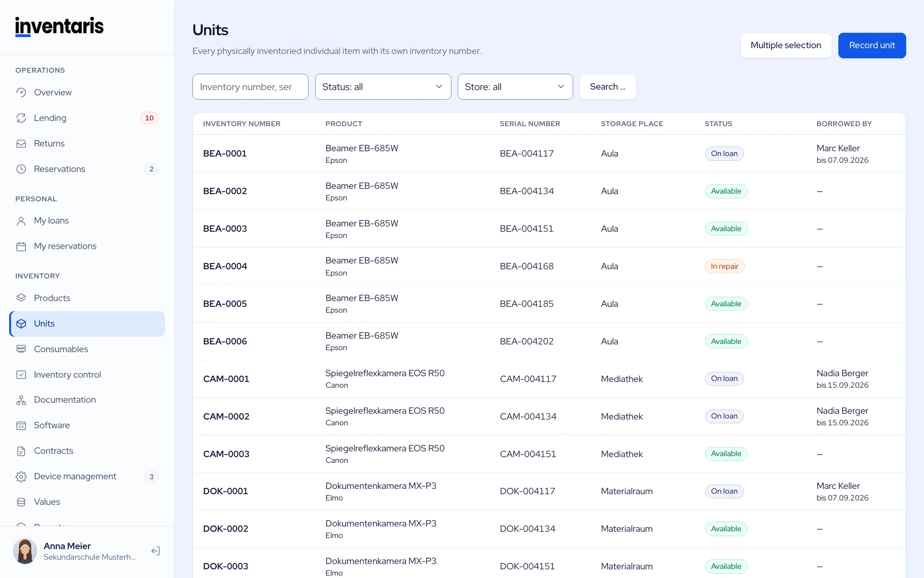Open the Returns inbox icon

[x=21, y=144]
